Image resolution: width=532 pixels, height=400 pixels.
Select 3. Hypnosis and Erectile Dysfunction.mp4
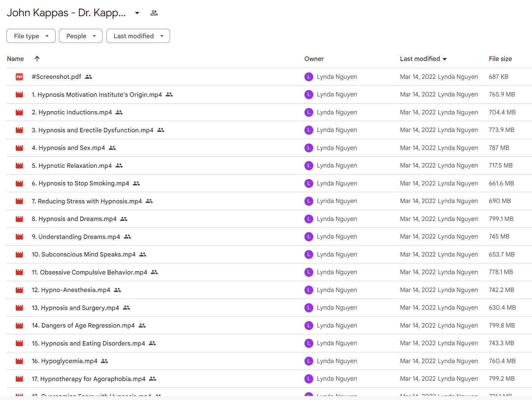92,130
